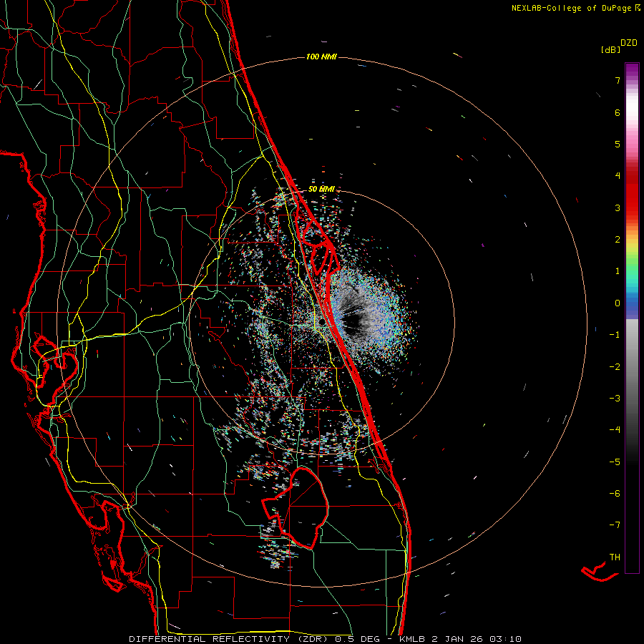Click the 1 tick label on color scale
The height and width of the screenshot is (644, 644).
click(618, 271)
